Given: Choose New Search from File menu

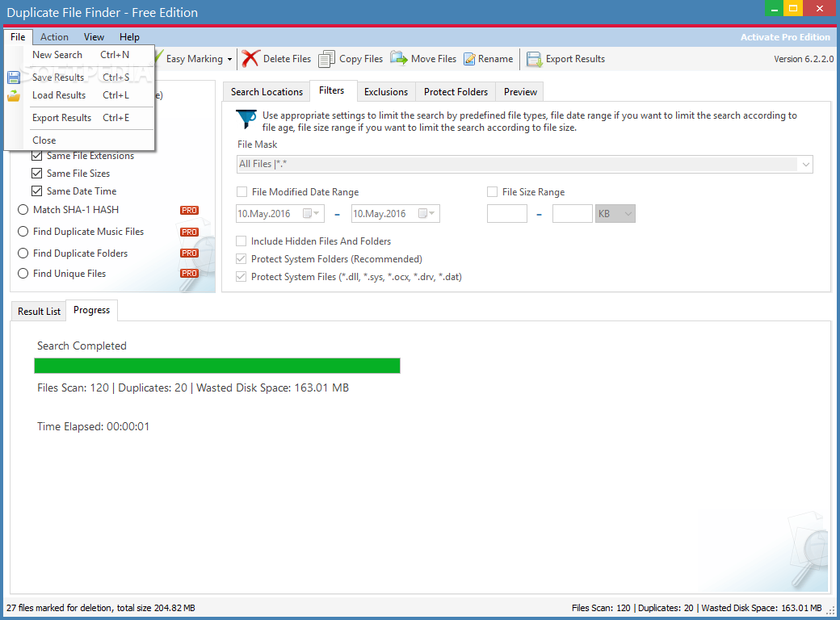Looking at the screenshot, I should tap(80, 55).
